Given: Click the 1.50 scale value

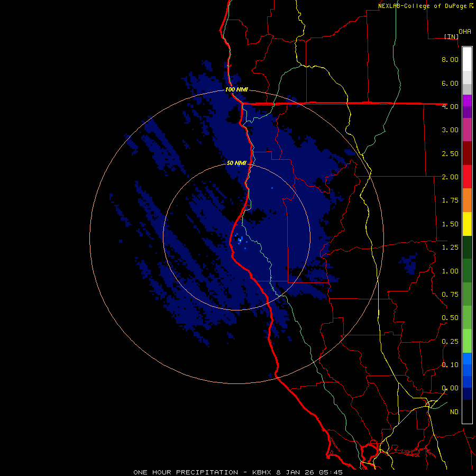Looking at the screenshot, I should point(450,224).
